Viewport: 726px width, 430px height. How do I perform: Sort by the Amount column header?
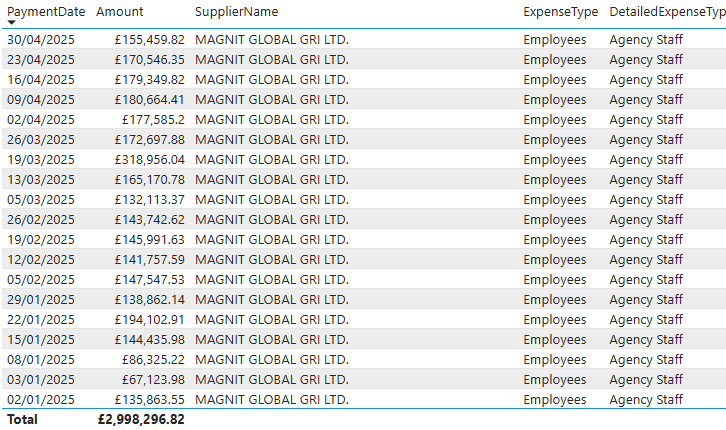tap(119, 12)
